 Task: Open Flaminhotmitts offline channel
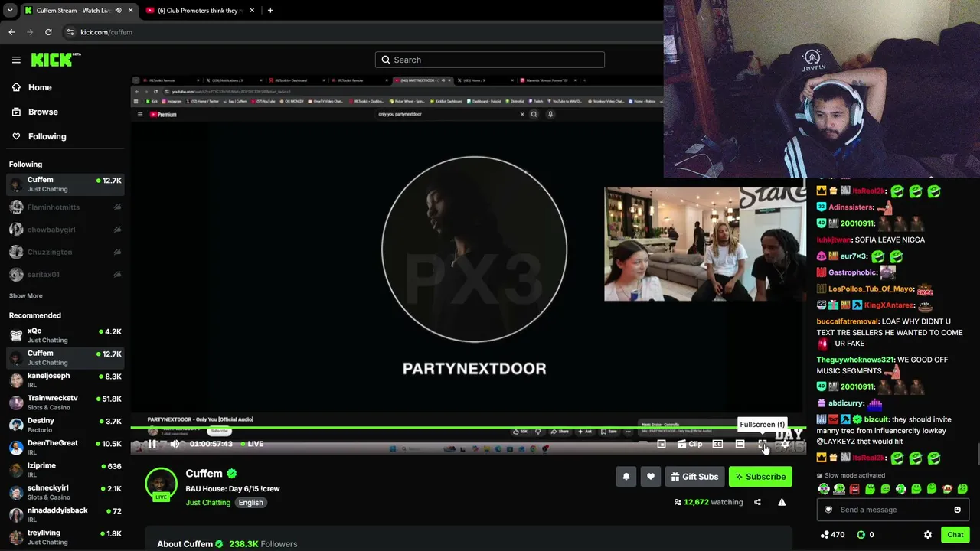[x=65, y=207]
